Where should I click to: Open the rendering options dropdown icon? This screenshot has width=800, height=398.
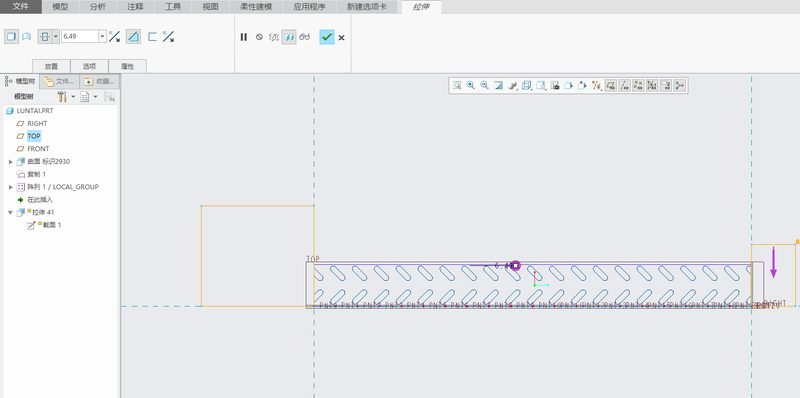(513, 86)
